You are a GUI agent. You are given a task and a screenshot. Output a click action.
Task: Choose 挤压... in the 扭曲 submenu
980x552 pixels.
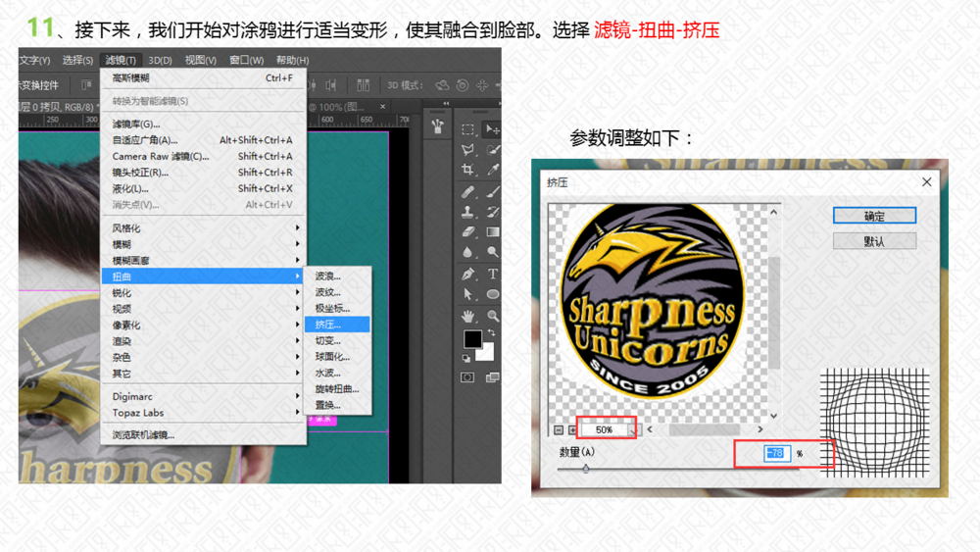coord(337,325)
